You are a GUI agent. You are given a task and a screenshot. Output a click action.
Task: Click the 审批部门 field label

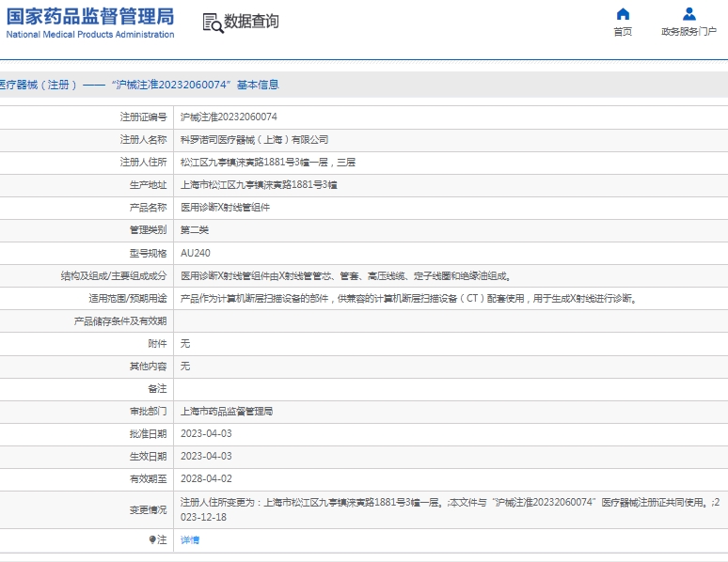[148, 412]
